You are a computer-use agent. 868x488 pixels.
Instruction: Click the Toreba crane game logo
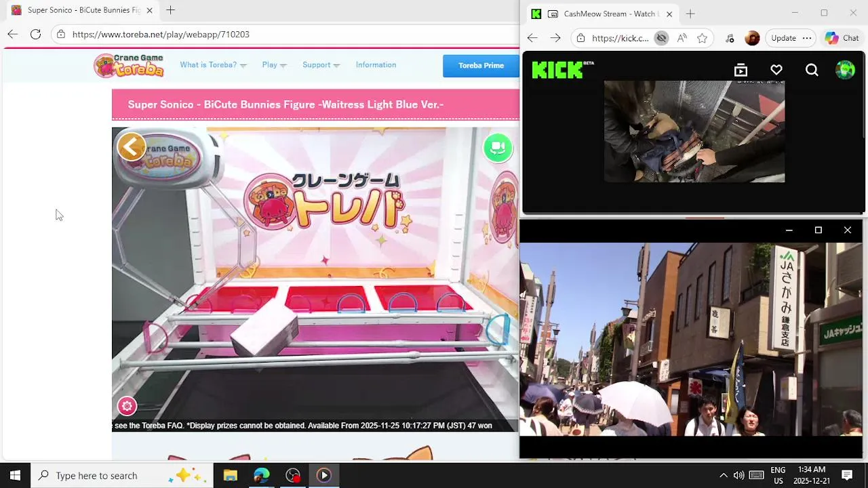[x=129, y=66]
